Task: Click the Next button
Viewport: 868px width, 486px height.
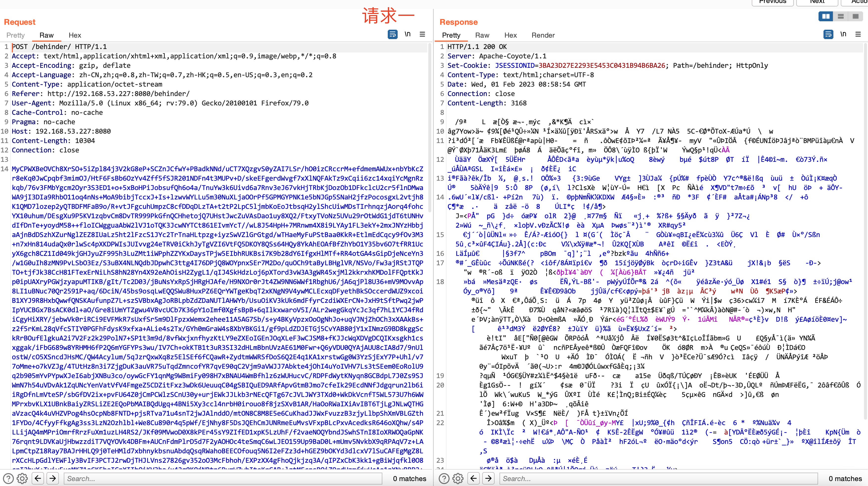Action: 817,2
